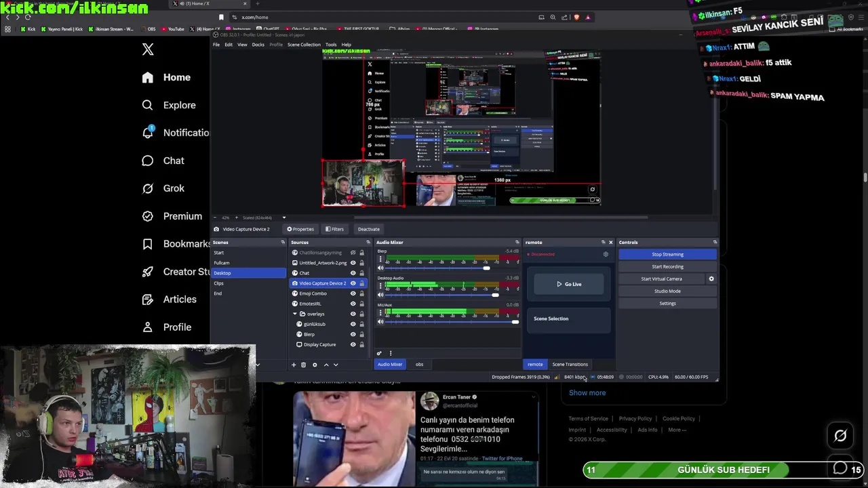Open Home in the X sidebar
Viewport: 868px width, 488px height.
(x=166, y=77)
